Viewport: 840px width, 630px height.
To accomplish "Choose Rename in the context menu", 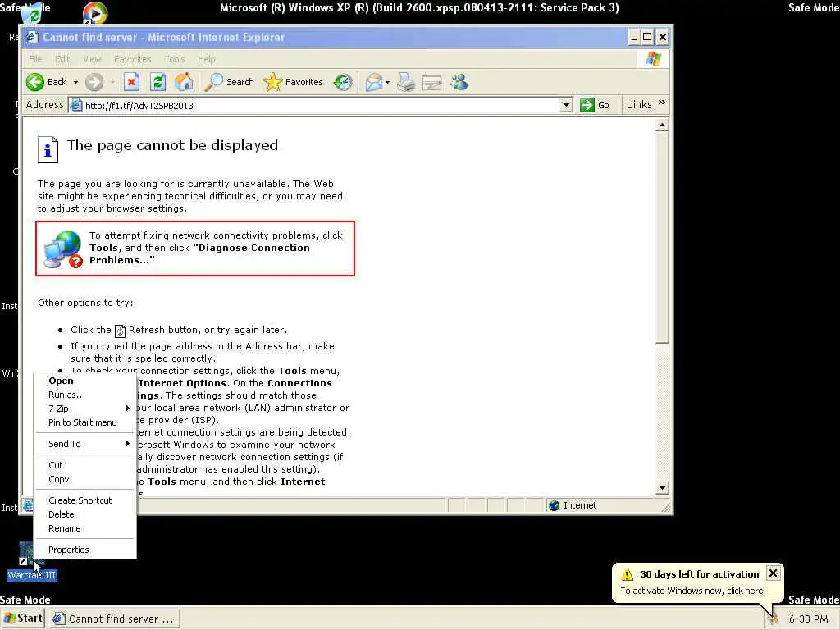I will tap(84, 528).
